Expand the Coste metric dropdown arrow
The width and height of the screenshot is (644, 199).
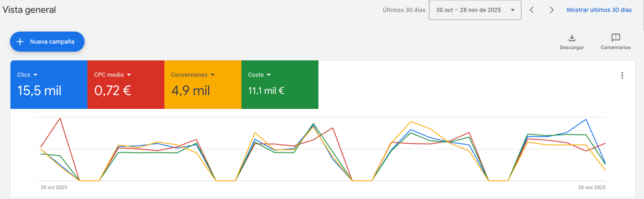268,75
